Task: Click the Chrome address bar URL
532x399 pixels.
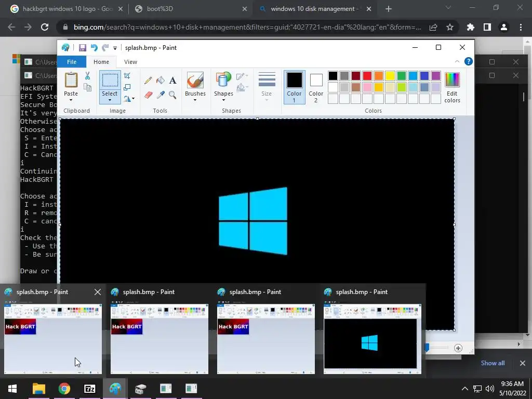Action: click(x=247, y=27)
